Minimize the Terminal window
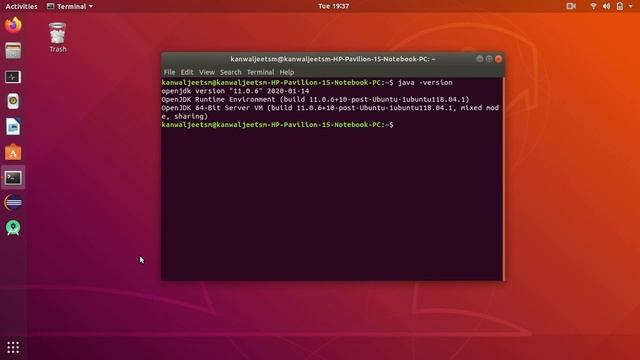Viewport: 640px width, 360px height. (480, 59)
